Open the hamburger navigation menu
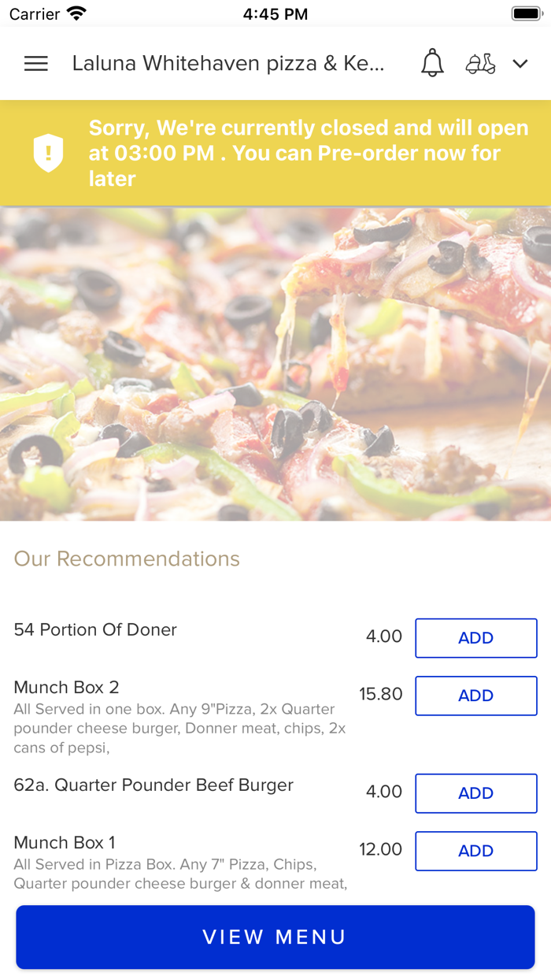 (x=35, y=64)
